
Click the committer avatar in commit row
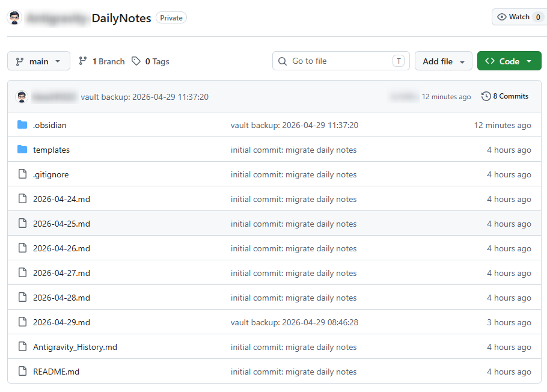[x=22, y=97]
